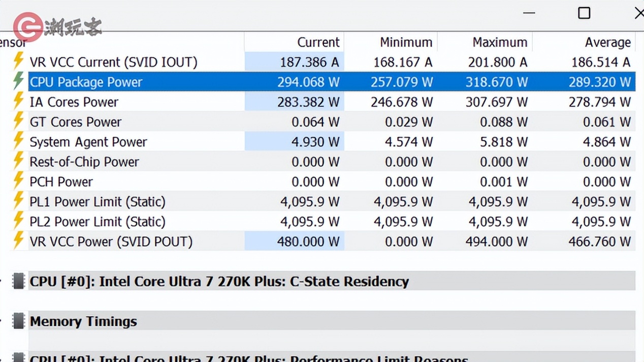Viewport: 644px width, 362px height.
Task: Click the 494.000 W maximum value
Action: coord(497,242)
